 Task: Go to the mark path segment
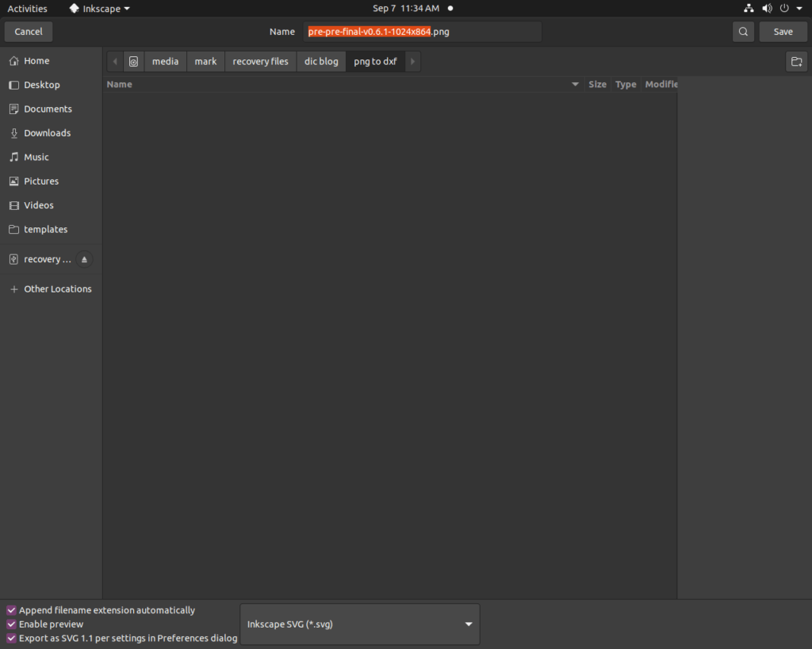pyautogui.click(x=205, y=62)
